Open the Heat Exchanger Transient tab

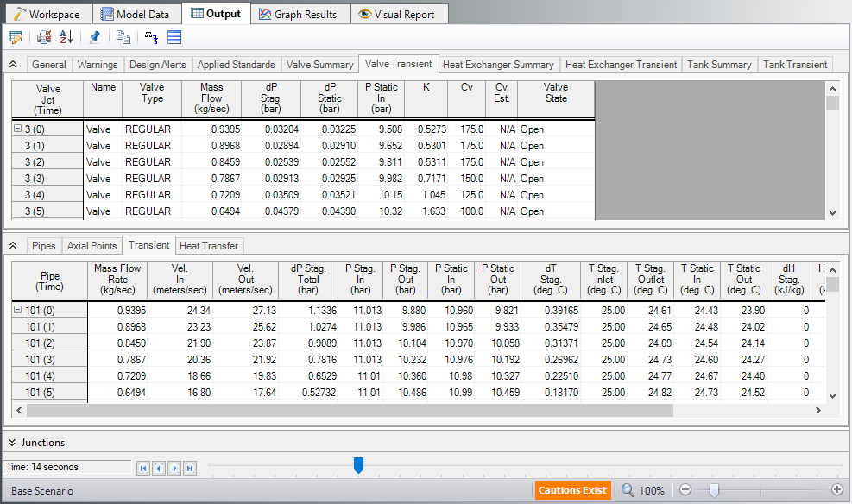pos(621,65)
